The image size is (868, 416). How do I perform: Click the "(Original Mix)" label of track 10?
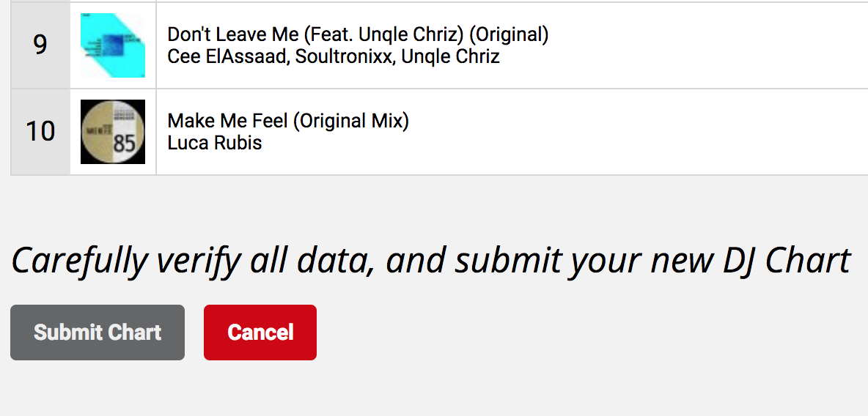point(350,120)
